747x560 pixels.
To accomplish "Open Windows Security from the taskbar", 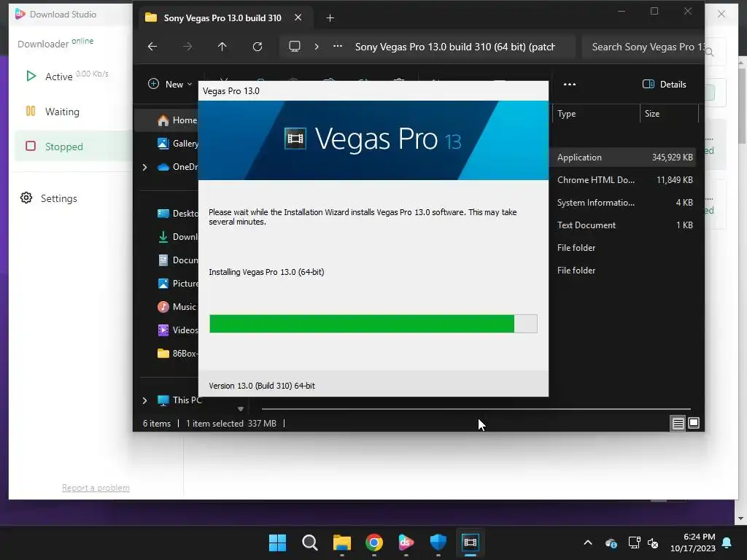I will click(438, 542).
